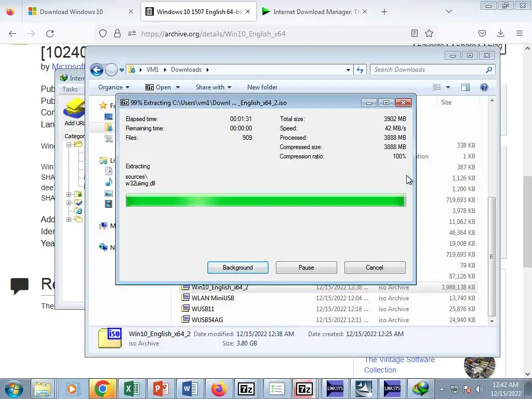Screen dimensions: 532x399
Task: Click Add URL icon in Download Manager
Action: [x=74, y=112]
